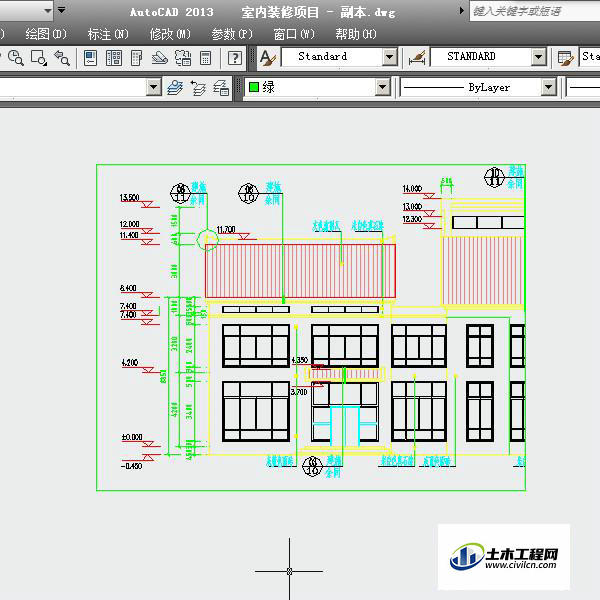
Task: Select the ±0.000 elevation label
Action: click(x=132, y=437)
